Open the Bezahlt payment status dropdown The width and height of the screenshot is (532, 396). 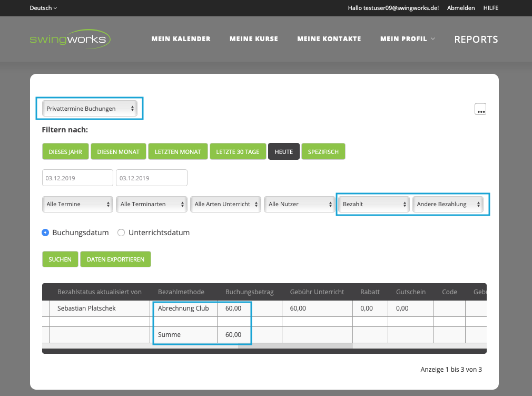click(x=373, y=204)
